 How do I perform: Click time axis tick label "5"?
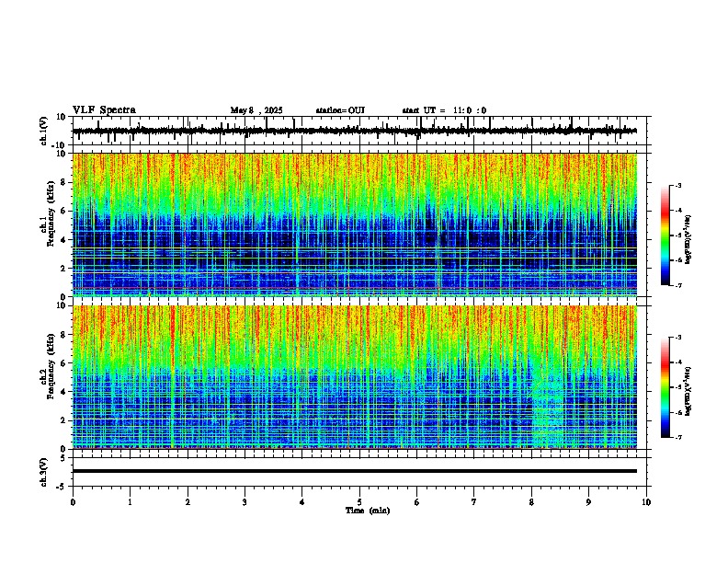[359, 502]
